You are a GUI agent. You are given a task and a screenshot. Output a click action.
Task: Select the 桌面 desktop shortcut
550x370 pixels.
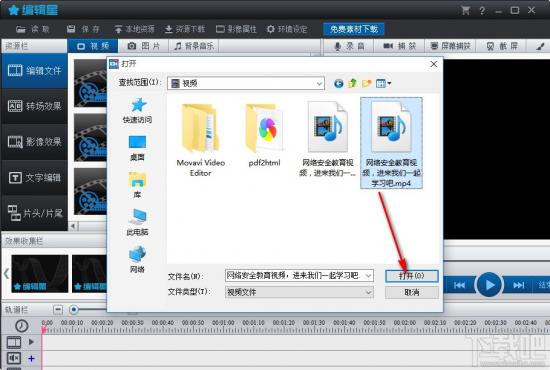click(x=137, y=148)
